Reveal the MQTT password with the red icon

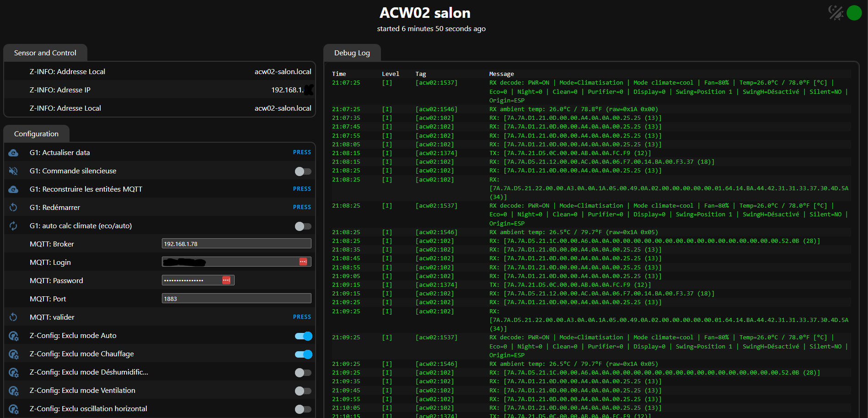[226, 280]
